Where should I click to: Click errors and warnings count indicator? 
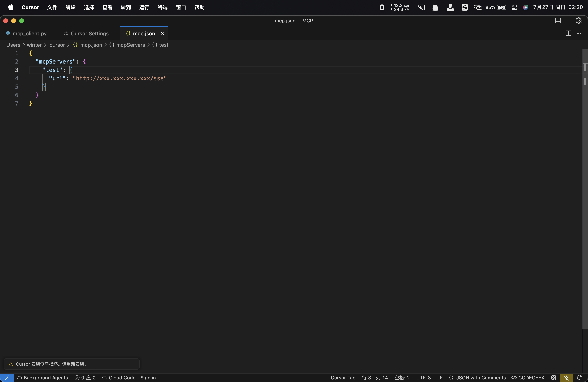(x=85, y=378)
